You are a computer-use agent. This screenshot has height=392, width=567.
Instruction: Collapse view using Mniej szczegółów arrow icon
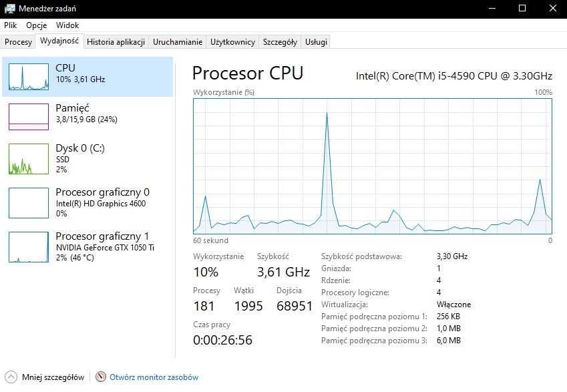pos(11,377)
